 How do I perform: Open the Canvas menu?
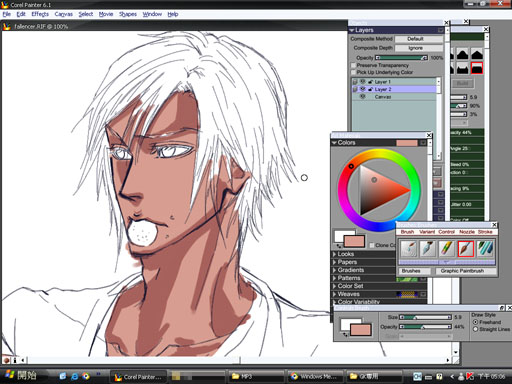point(64,14)
